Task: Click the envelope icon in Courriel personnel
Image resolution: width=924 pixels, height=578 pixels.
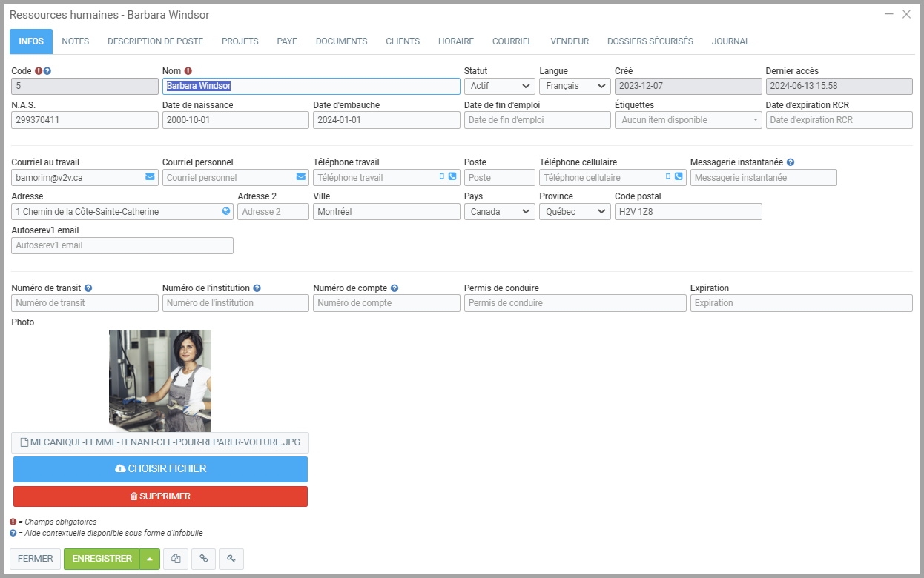Action: click(x=300, y=177)
